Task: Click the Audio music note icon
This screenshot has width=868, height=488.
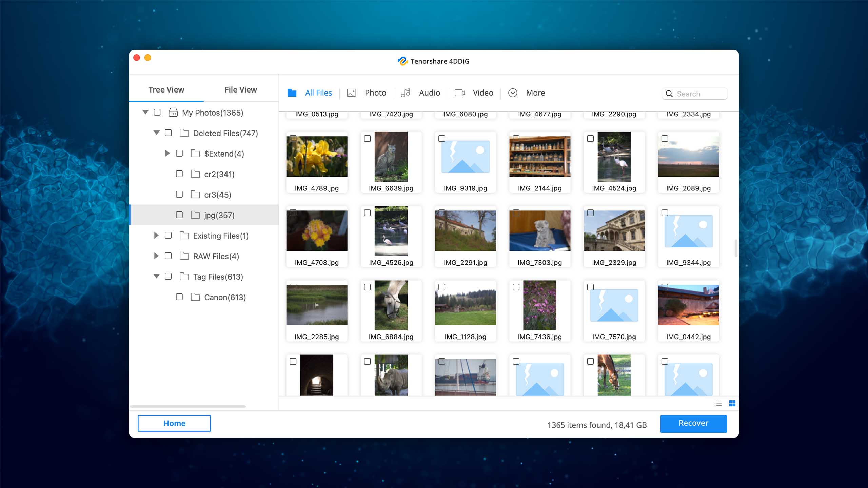Action: [406, 93]
